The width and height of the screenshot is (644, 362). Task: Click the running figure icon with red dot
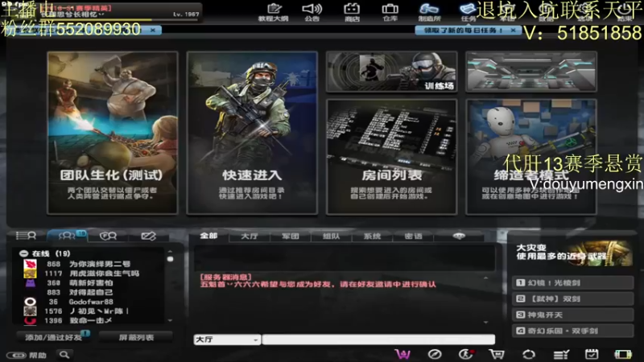466,354
